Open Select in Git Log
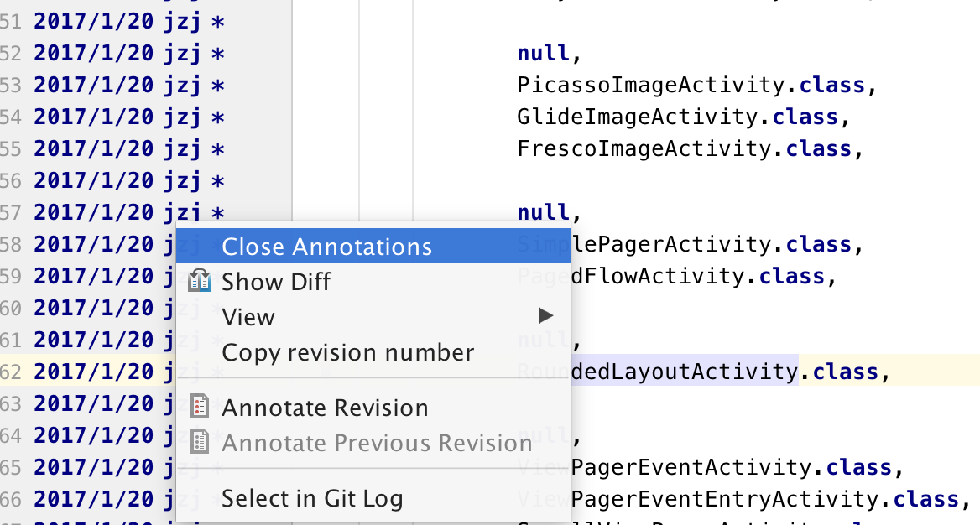The height and width of the screenshot is (525, 980). coord(312,498)
